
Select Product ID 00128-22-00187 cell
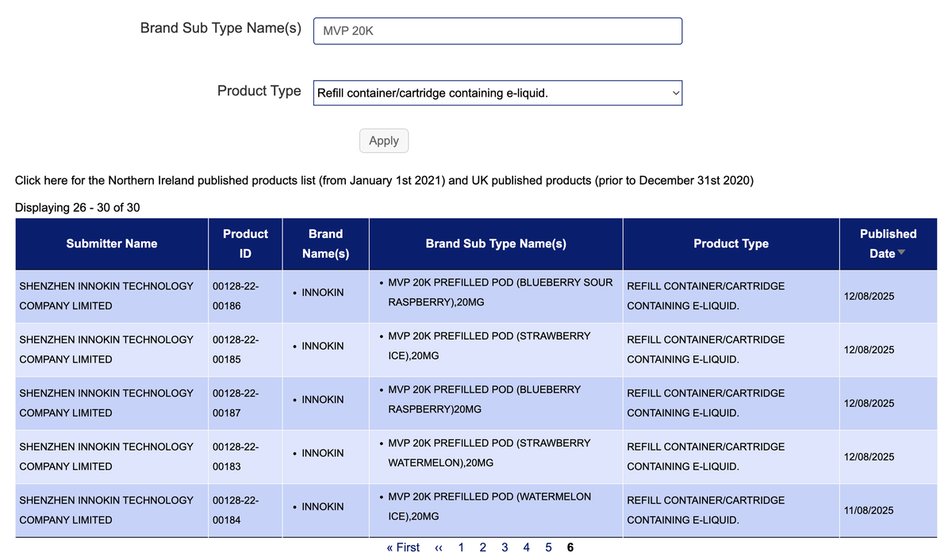(x=246, y=403)
